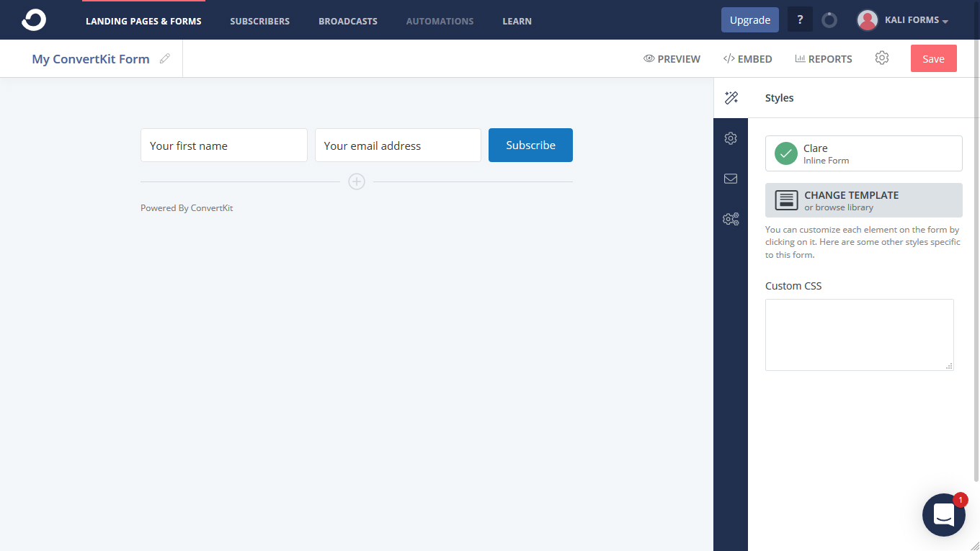Viewport: 980px width, 551px height.
Task: Click the ConvertKit logo icon
Action: (x=34, y=20)
